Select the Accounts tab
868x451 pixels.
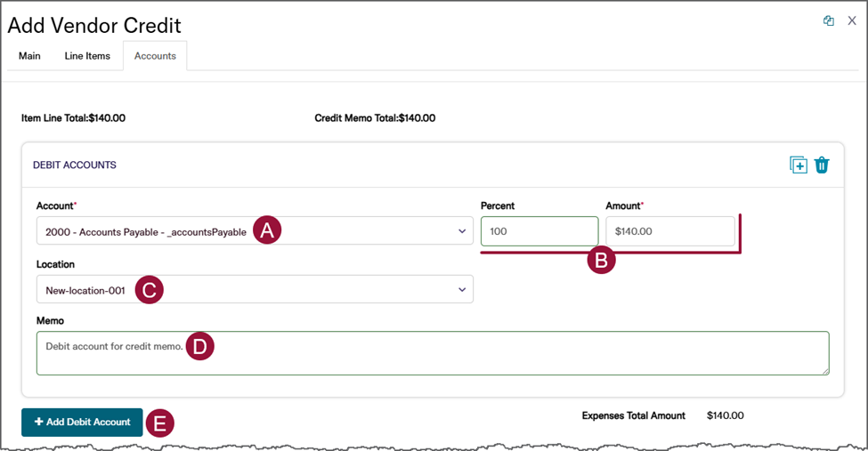pos(155,56)
